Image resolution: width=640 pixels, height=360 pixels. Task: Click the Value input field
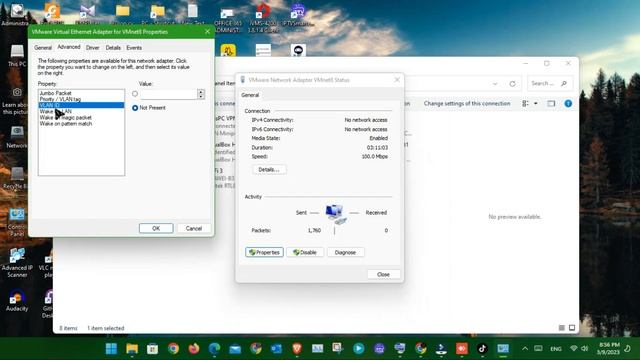point(169,94)
